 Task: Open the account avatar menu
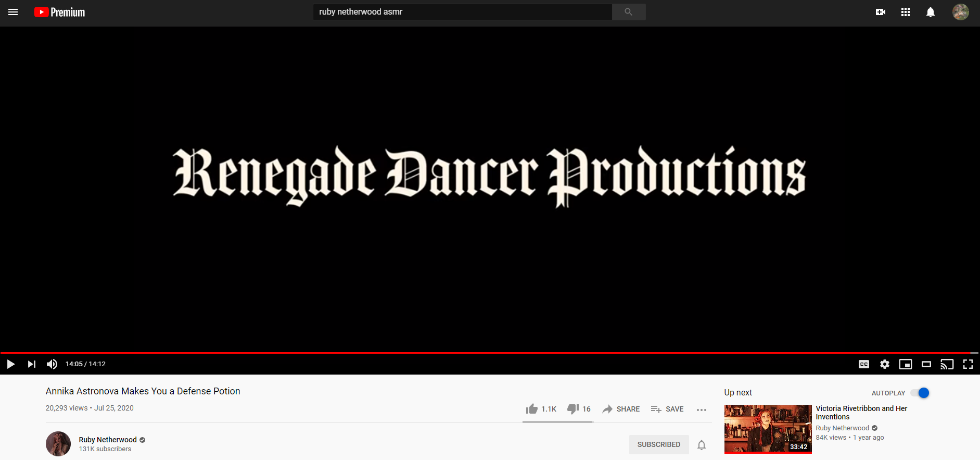click(960, 12)
